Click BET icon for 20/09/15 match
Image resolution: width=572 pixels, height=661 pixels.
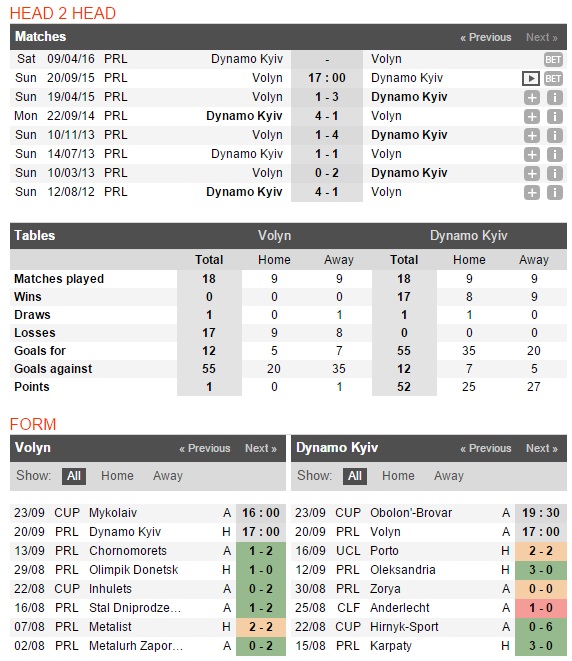[553, 78]
